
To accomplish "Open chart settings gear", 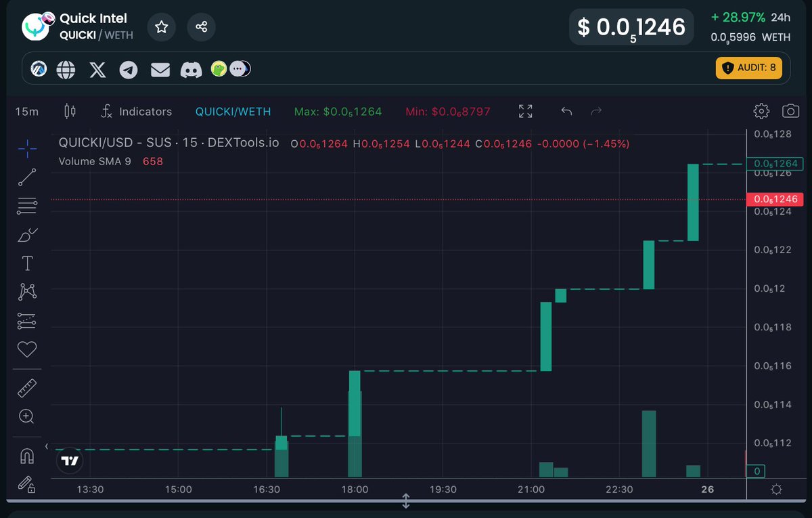I will (x=761, y=111).
